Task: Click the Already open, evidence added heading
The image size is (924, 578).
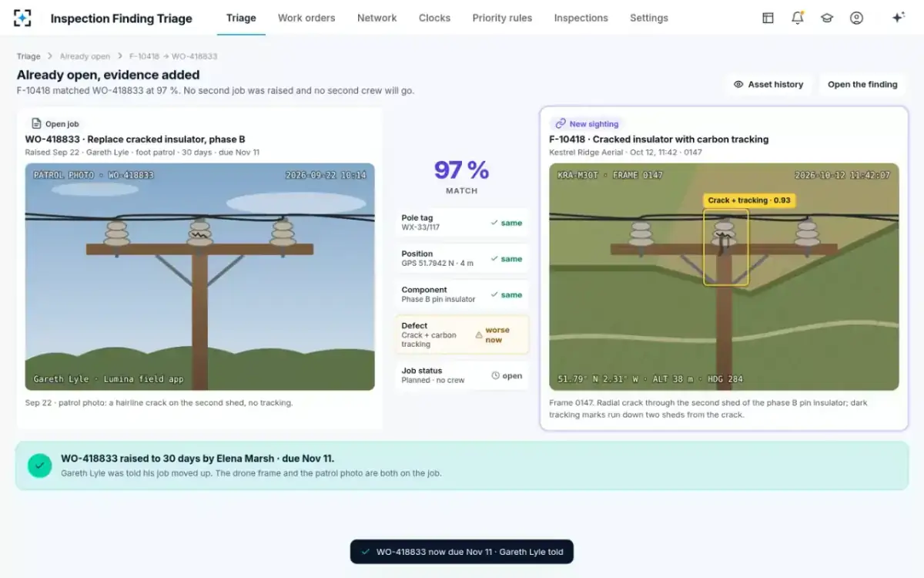Action: click(109, 75)
